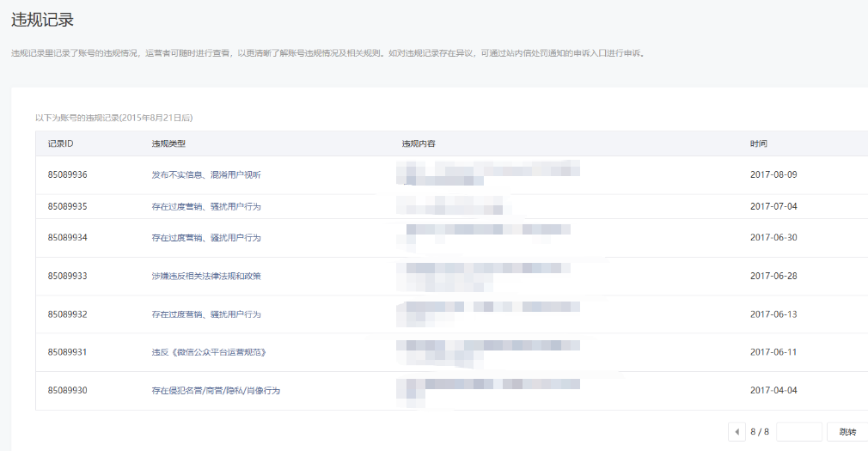Image resolution: width=868 pixels, height=451 pixels.
Task: Click 涉嫌违反相关法律法规和政策 violation link
Action: pos(205,276)
